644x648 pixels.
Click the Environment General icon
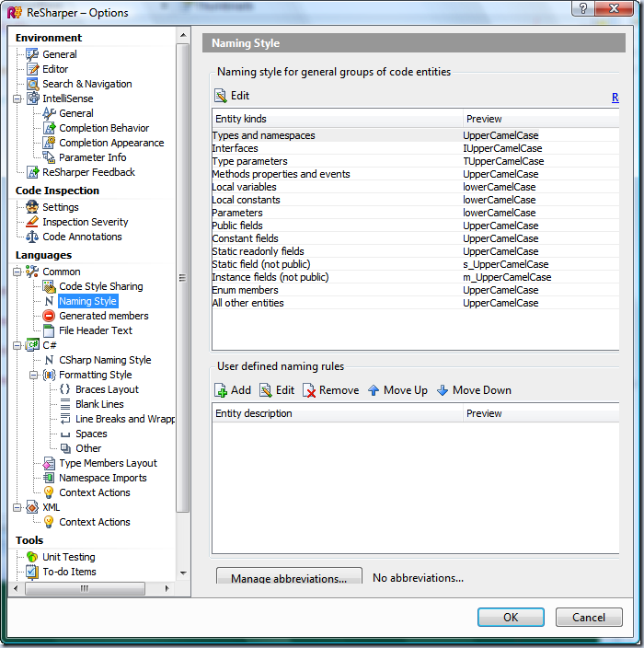32,54
